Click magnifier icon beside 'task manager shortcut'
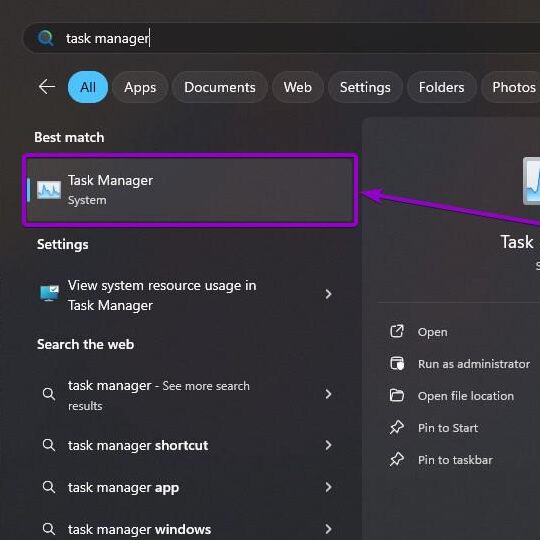This screenshot has width=540, height=540. coord(49,445)
